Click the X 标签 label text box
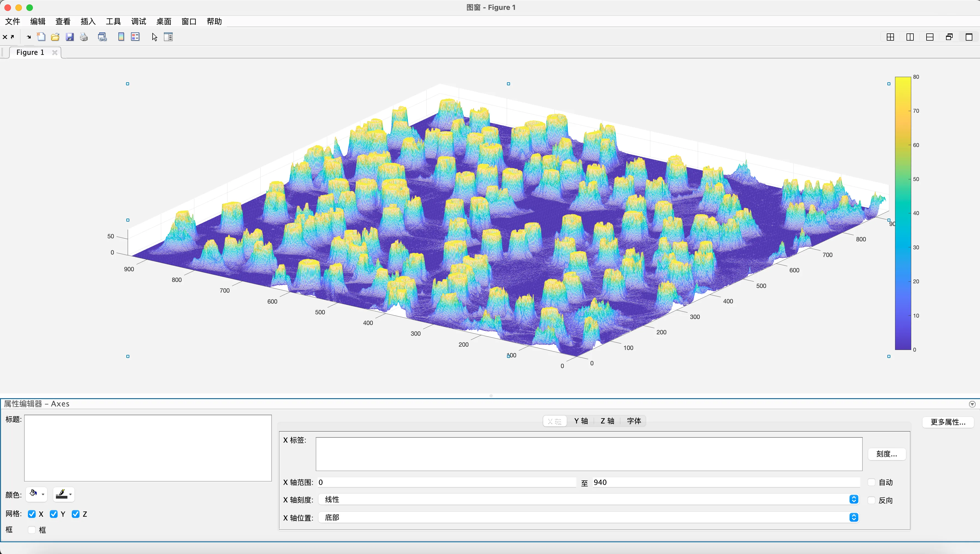Image resolution: width=980 pixels, height=554 pixels. pos(589,454)
